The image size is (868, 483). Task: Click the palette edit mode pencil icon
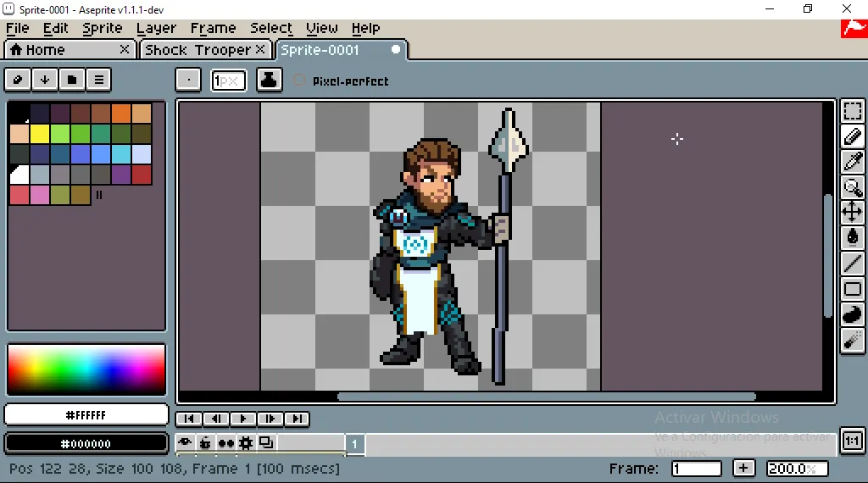point(18,80)
